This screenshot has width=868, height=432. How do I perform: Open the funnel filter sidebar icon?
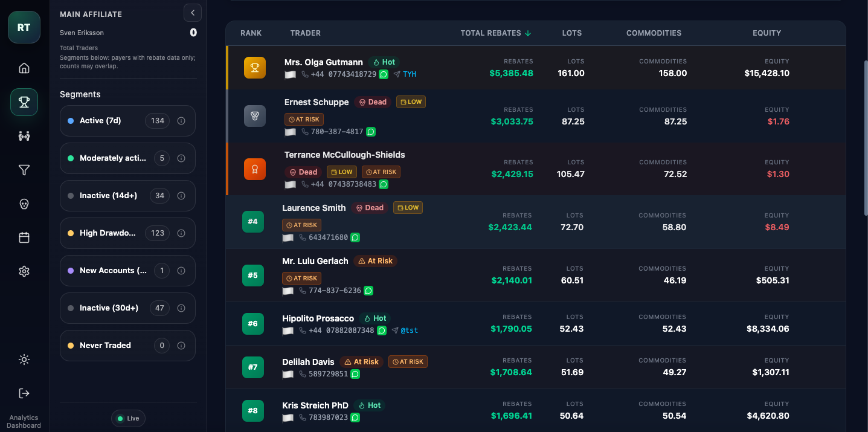click(24, 170)
